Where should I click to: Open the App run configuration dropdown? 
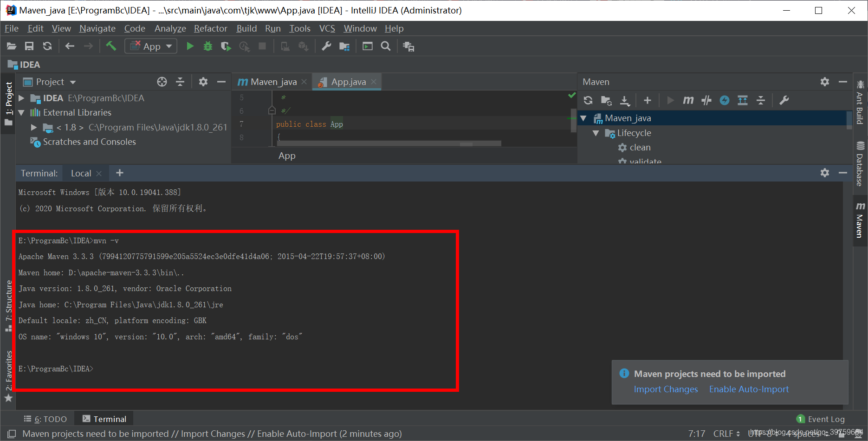pos(151,46)
